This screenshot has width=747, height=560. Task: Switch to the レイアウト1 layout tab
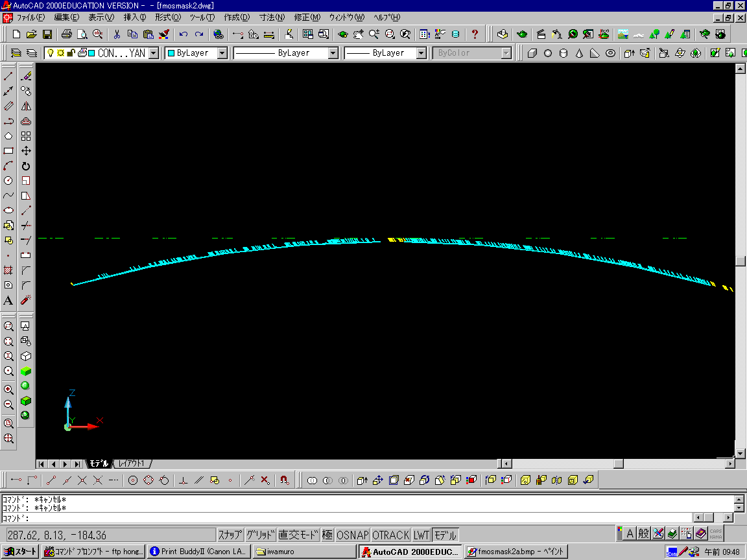pos(132,463)
